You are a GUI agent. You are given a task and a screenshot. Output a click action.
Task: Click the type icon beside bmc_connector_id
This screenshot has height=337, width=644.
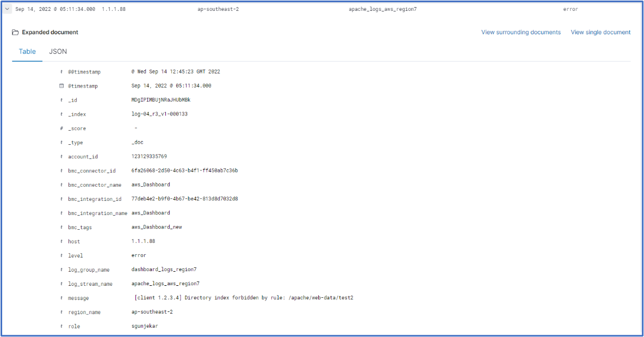(61, 170)
